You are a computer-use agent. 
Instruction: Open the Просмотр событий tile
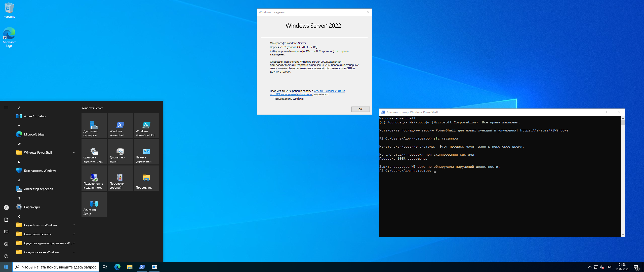pos(120,178)
